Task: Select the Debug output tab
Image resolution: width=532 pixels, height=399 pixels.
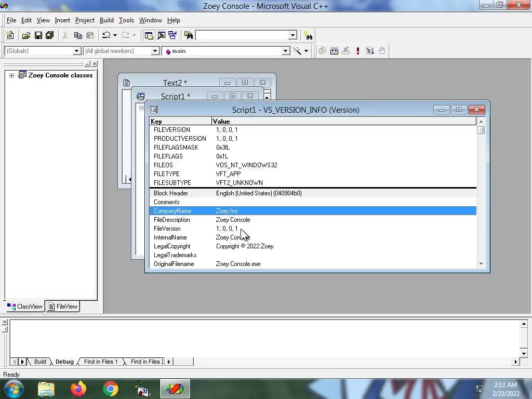Action: (64, 362)
